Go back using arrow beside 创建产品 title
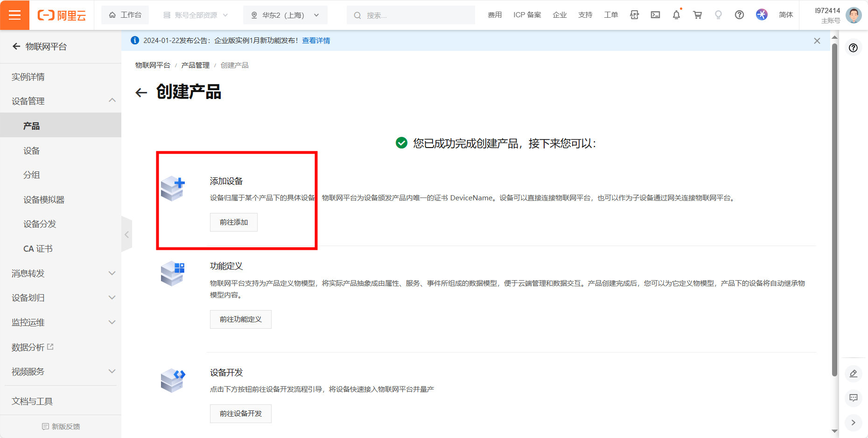This screenshot has height=438, width=868. 141,92
